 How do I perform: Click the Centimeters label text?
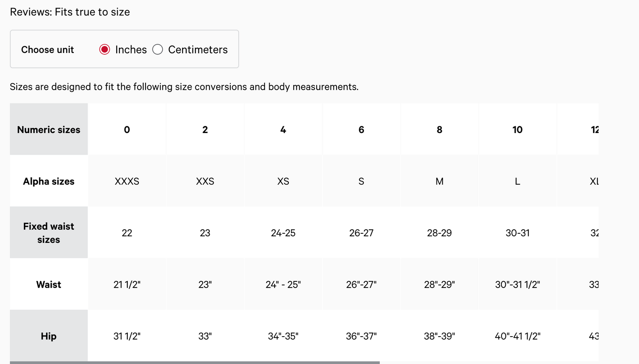pos(198,49)
